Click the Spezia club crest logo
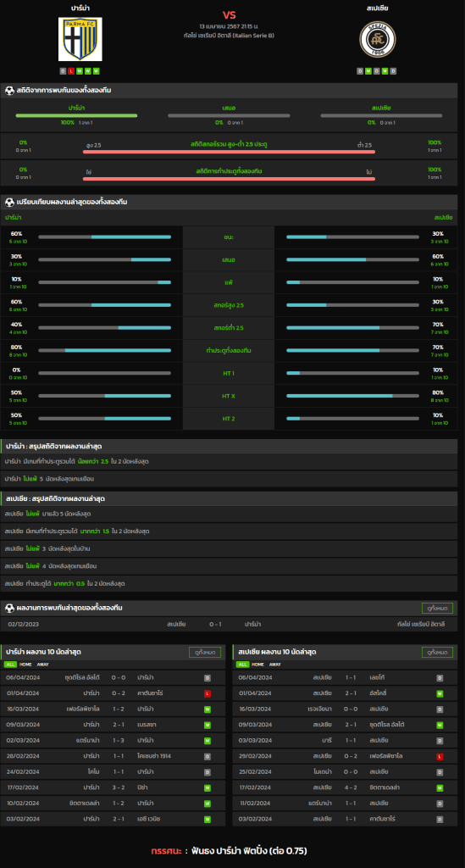The image size is (465, 868). pos(378,39)
